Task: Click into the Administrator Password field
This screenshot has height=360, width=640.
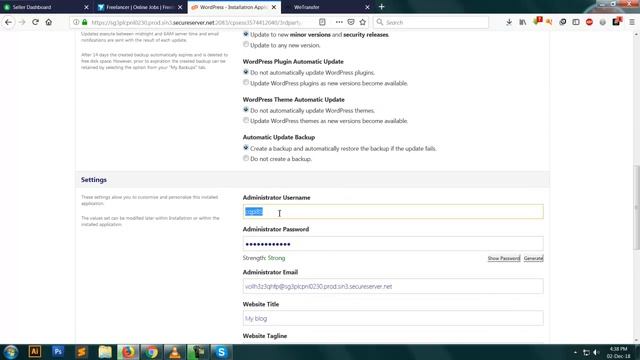Action: point(393,244)
